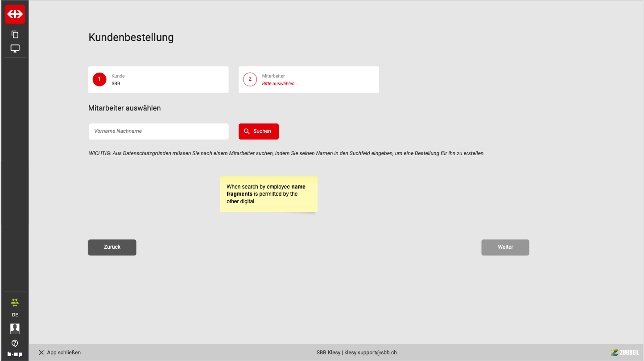The height and width of the screenshot is (361, 644).
Task: Click the red SBB logo
Action: pos(15,14)
